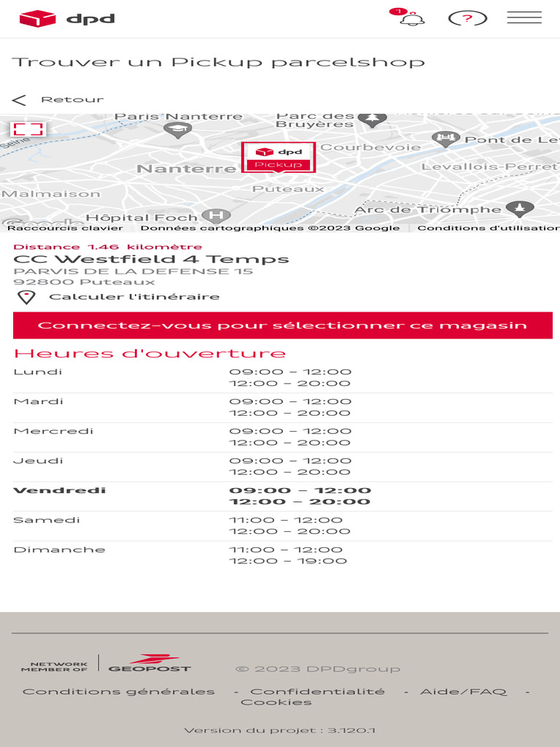Click the itinerary location pin icon
This screenshot has width=560, height=747.
click(26, 298)
